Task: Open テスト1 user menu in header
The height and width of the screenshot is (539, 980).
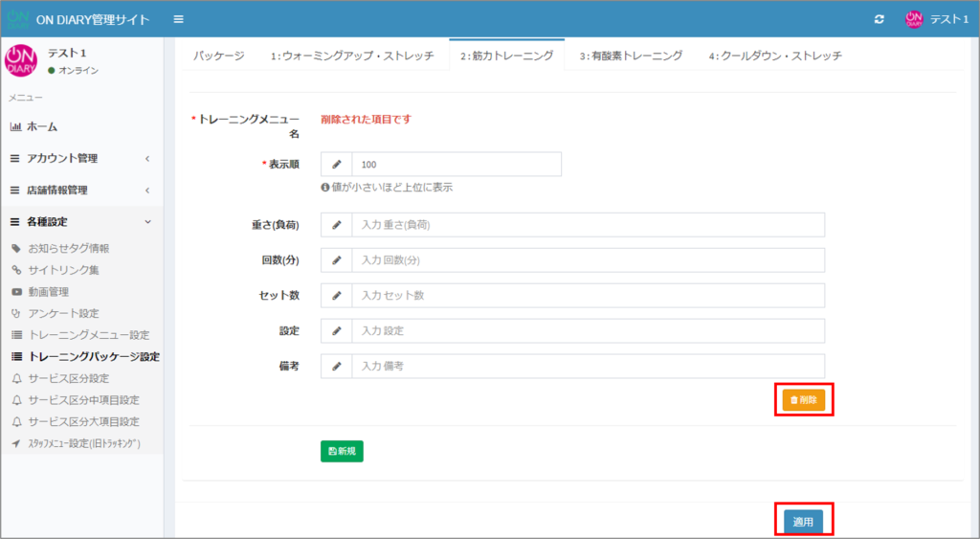Action: coord(937,20)
